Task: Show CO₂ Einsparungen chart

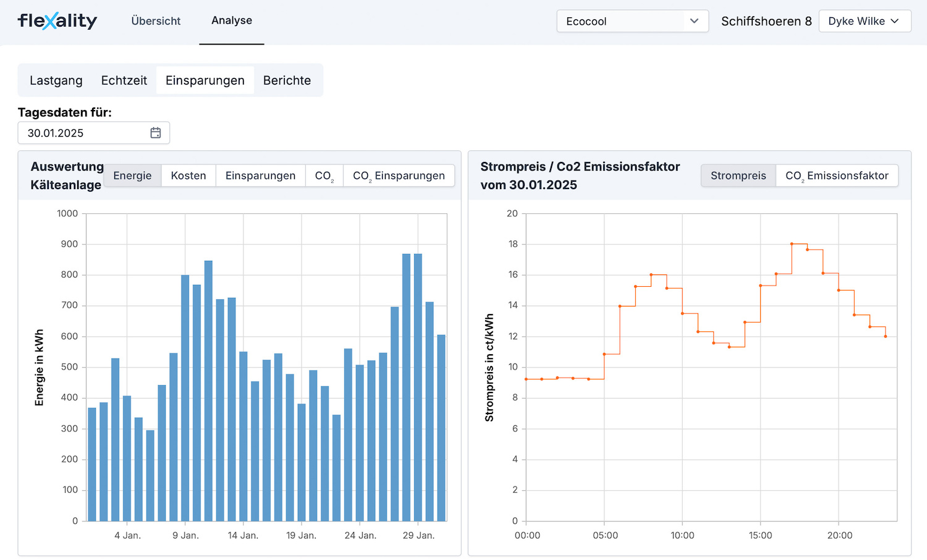Action: (399, 176)
